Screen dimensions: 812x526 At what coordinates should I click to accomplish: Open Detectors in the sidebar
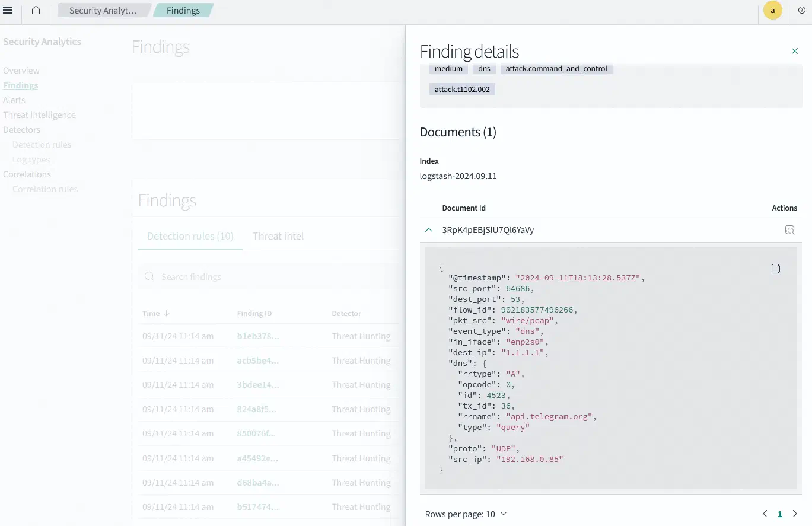click(x=22, y=130)
